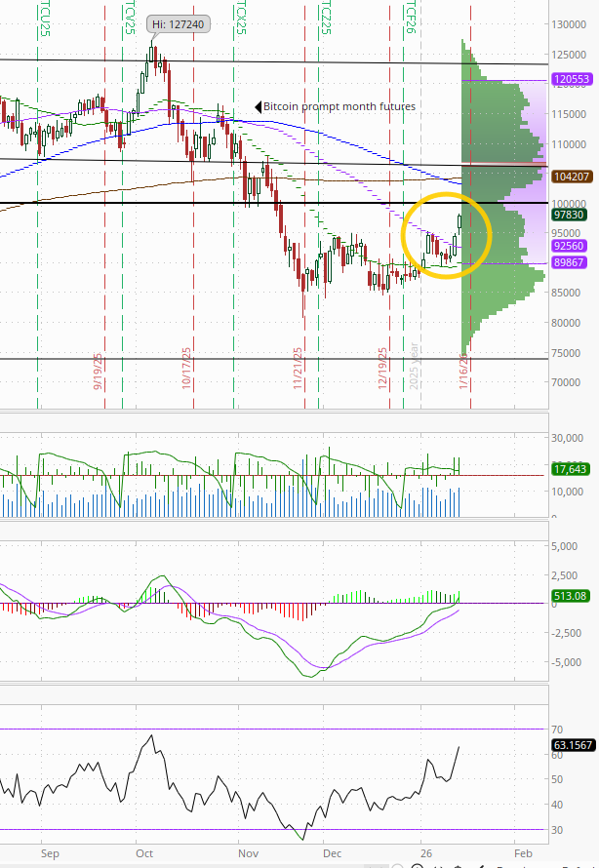Click the Feb label on time axis
The width and height of the screenshot is (599, 868).
tap(523, 853)
